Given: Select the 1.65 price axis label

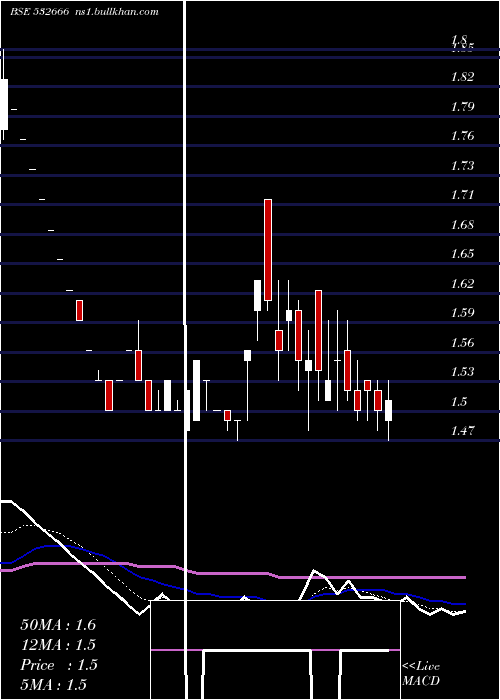Looking at the screenshot, I should point(462,254).
